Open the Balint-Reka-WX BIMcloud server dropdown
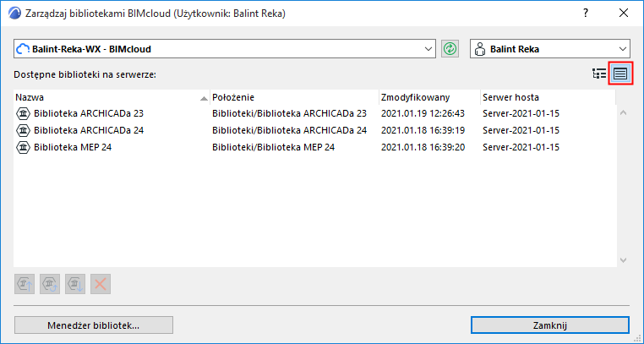 pos(225,49)
